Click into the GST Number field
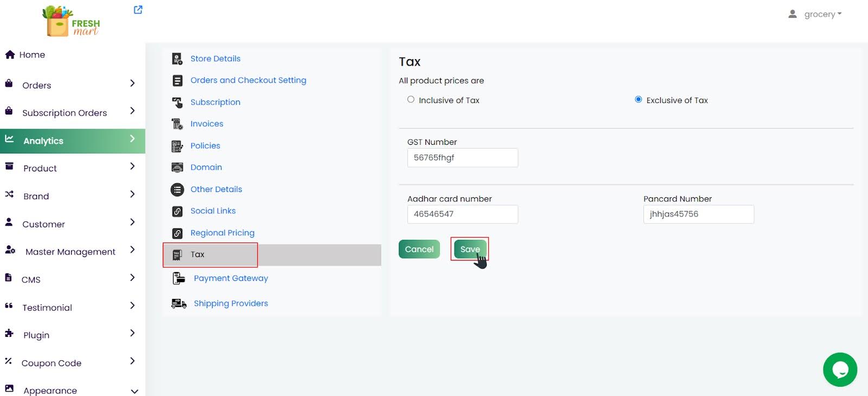The image size is (868, 396). pos(462,158)
